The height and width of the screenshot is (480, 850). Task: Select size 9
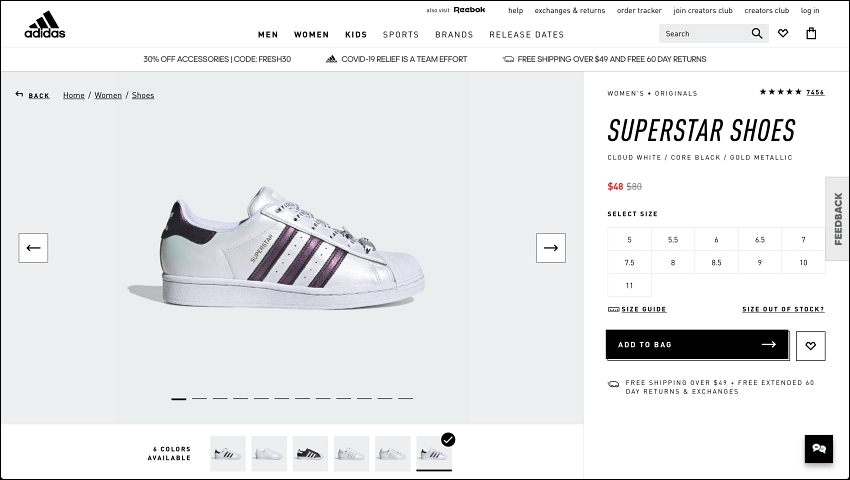[x=759, y=263]
